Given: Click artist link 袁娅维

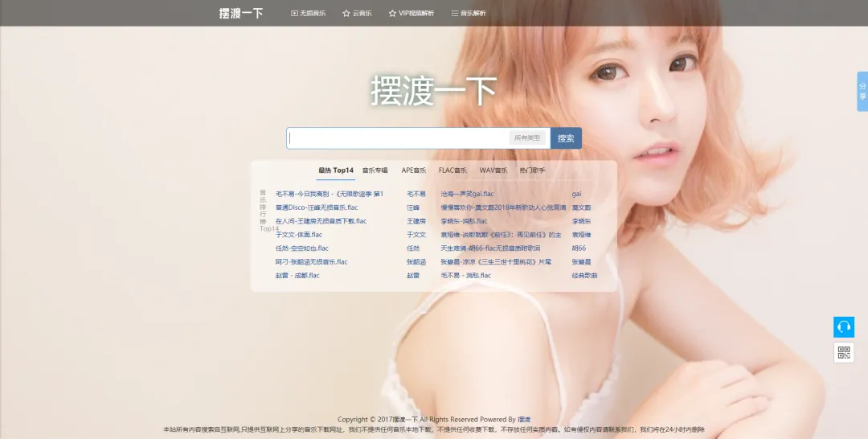Looking at the screenshot, I should pyautogui.click(x=581, y=235).
